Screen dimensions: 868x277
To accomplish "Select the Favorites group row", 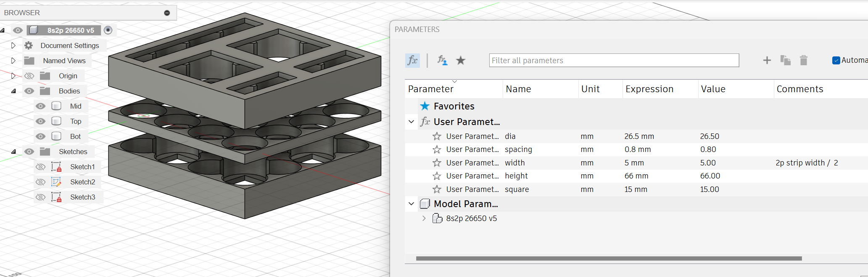I will [636, 106].
